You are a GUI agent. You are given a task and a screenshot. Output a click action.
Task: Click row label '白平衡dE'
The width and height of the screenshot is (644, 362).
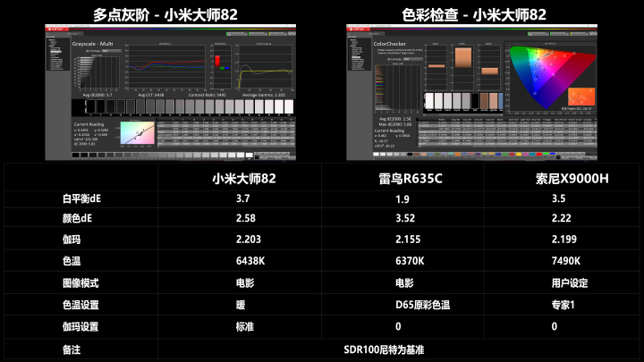(81, 198)
